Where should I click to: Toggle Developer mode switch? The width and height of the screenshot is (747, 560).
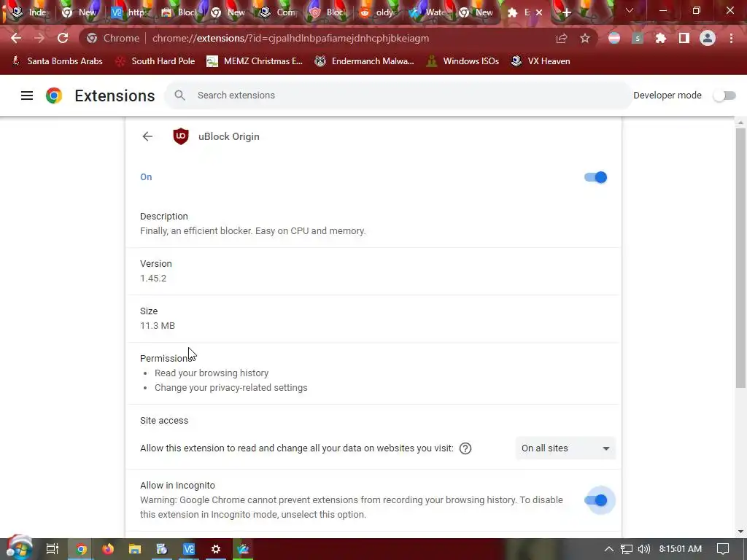(724, 96)
